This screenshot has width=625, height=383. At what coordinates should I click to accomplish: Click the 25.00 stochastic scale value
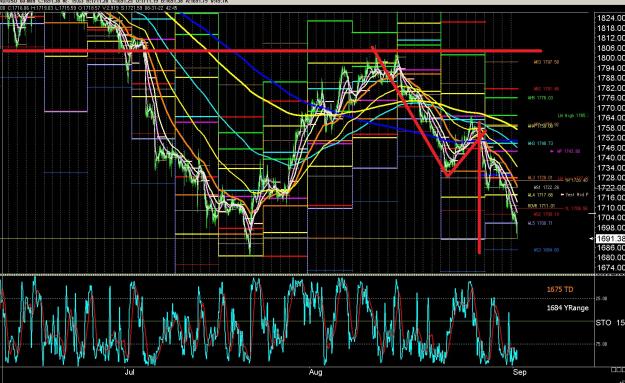point(601,298)
